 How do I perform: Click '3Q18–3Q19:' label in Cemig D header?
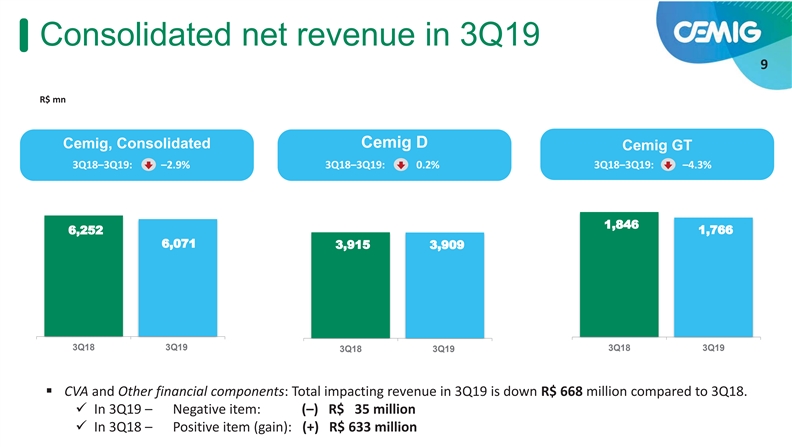355,165
